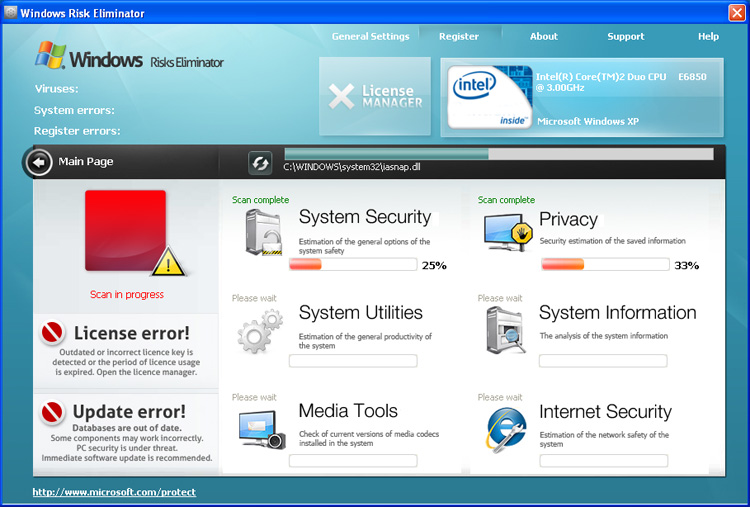Image resolution: width=750 pixels, height=507 pixels.
Task: Click the Intel processor info badge
Action: [x=582, y=98]
